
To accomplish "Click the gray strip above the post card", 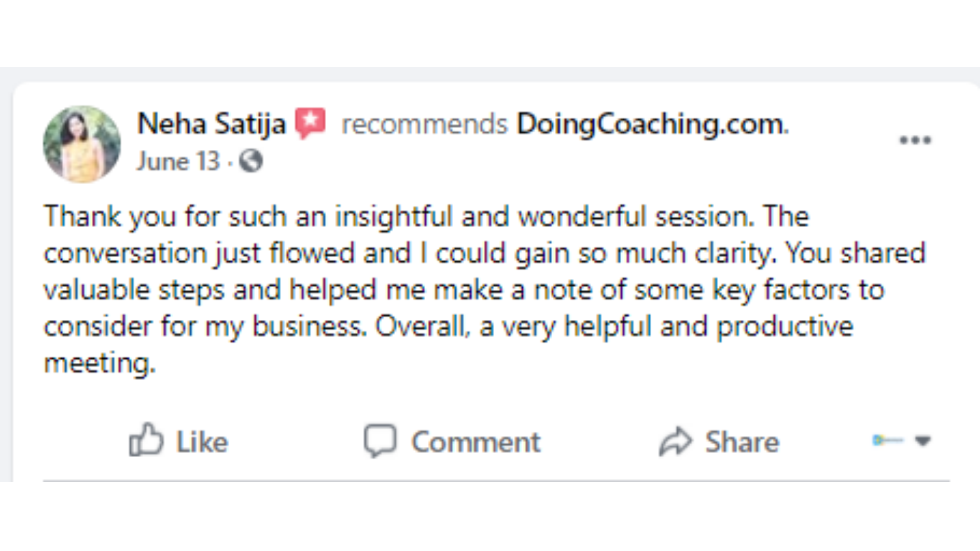I will (x=490, y=74).
